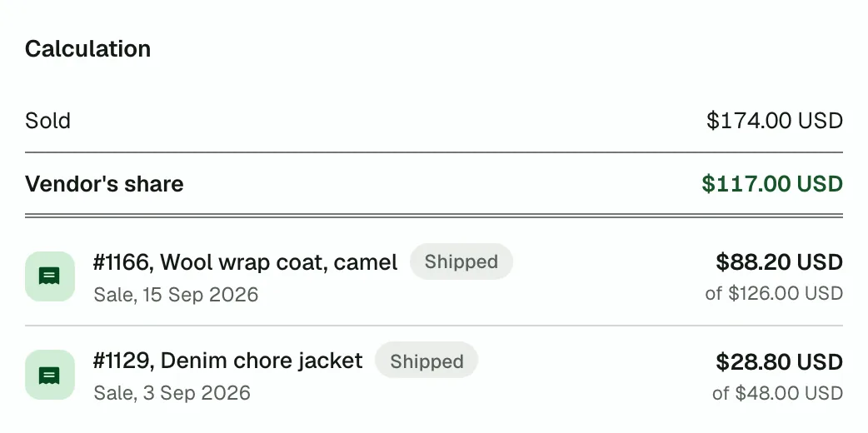Click the $88.20 USD payout amount
The height and width of the screenshot is (433, 868).
click(x=780, y=262)
